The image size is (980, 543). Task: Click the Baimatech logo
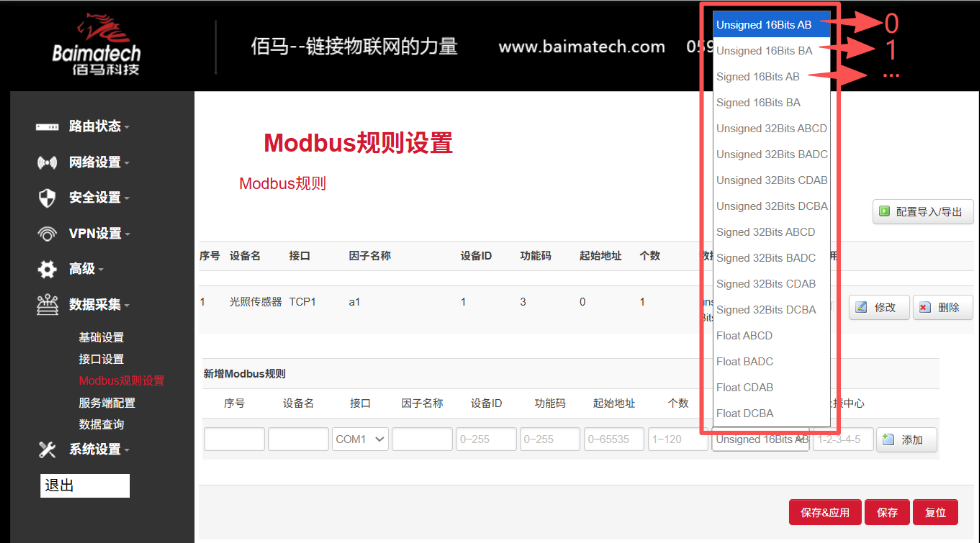(x=97, y=45)
